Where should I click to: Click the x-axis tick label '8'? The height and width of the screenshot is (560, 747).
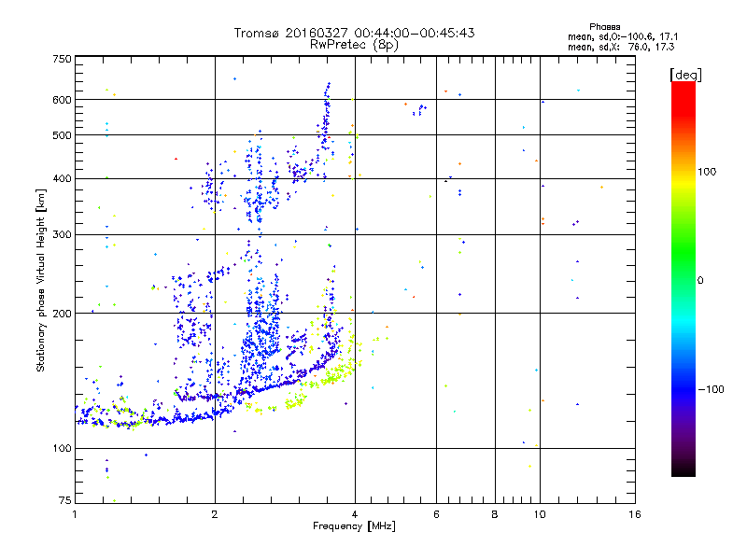click(495, 514)
